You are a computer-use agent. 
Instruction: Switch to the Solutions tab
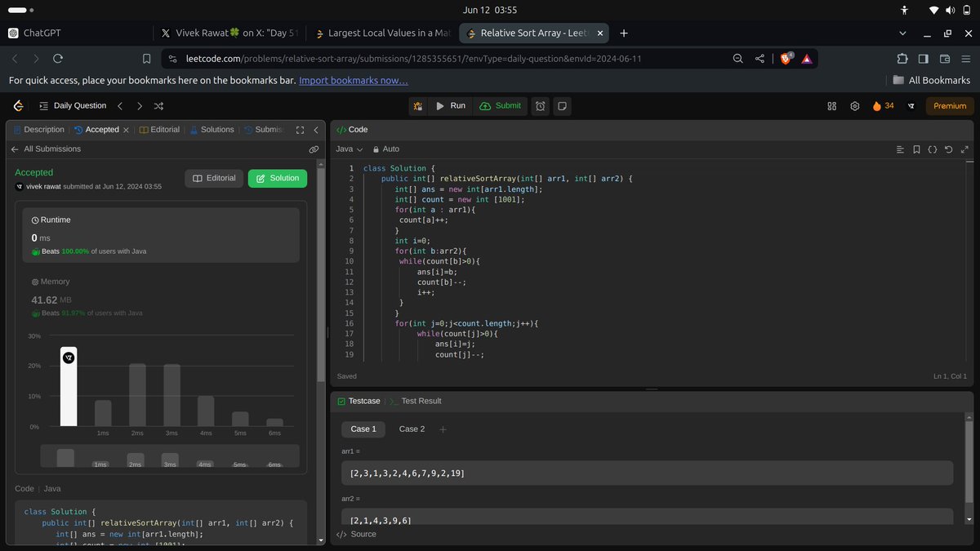coord(212,130)
